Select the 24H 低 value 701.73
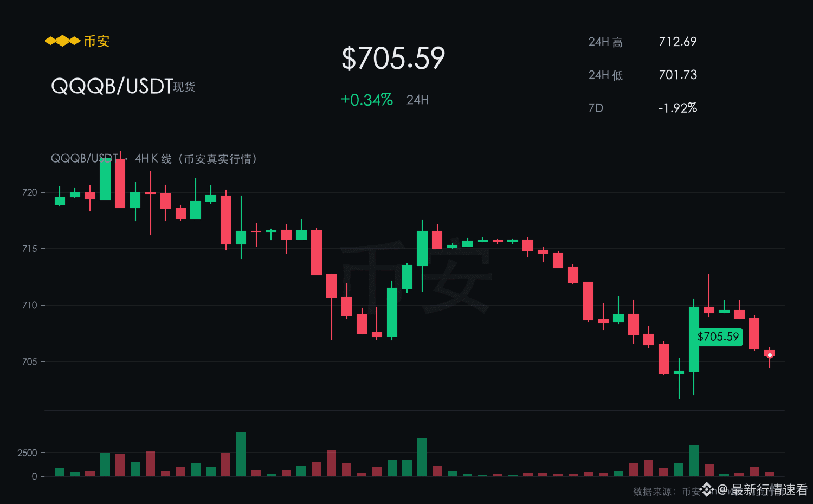The width and height of the screenshot is (813, 504). 677,75
